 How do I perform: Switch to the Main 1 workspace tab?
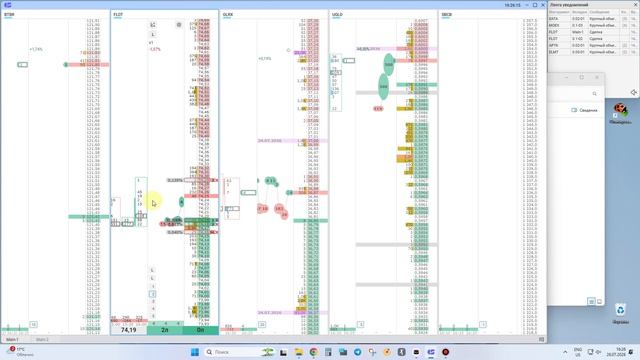(12, 340)
